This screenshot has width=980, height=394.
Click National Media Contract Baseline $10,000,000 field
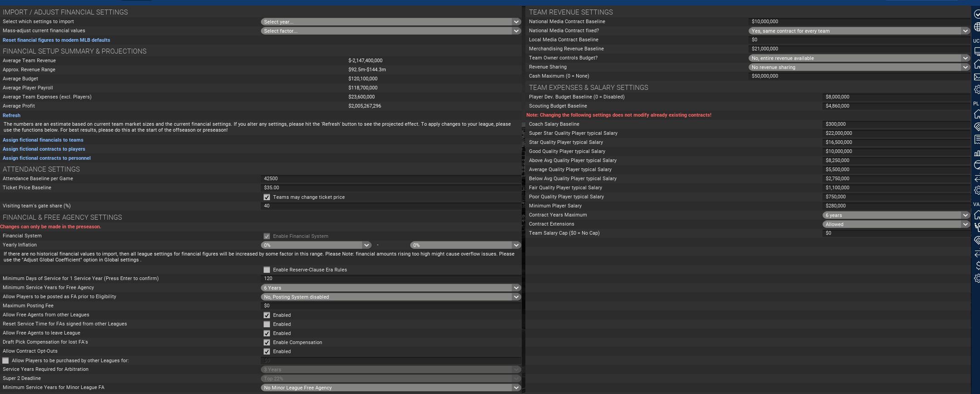point(859,21)
